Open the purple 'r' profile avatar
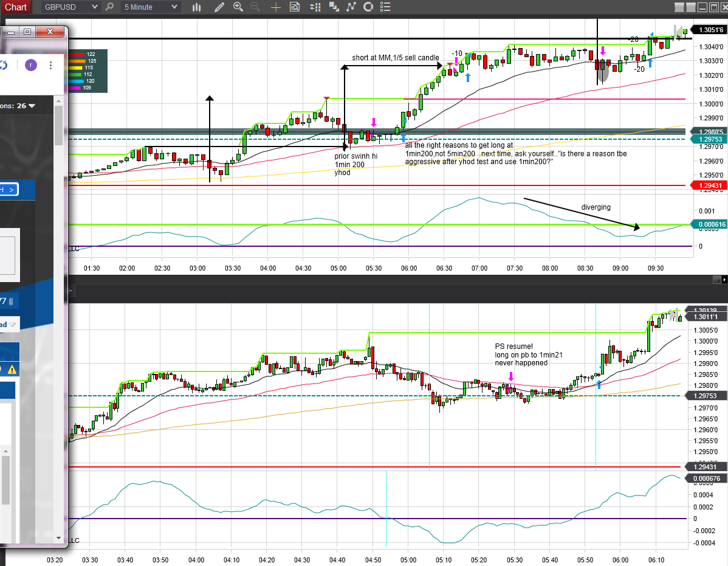This screenshot has height=566, width=728. pyautogui.click(x=30, y=65)
